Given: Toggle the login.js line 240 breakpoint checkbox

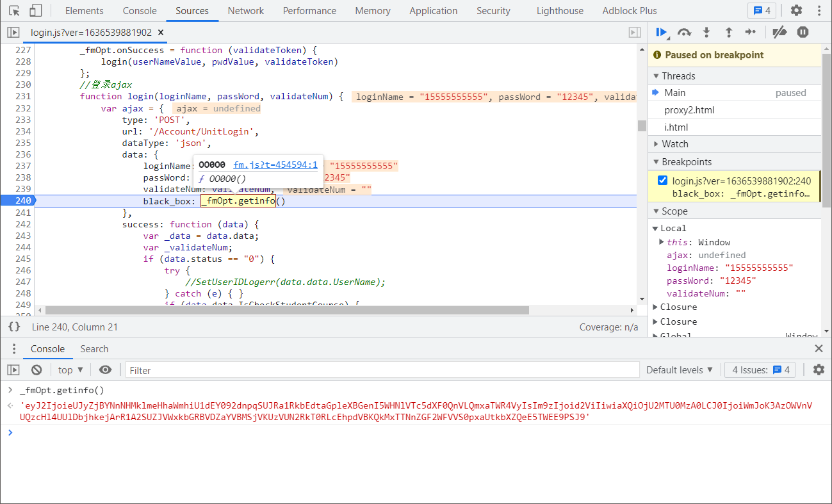Looking at the screenshot, I should (x=663, y=181).
